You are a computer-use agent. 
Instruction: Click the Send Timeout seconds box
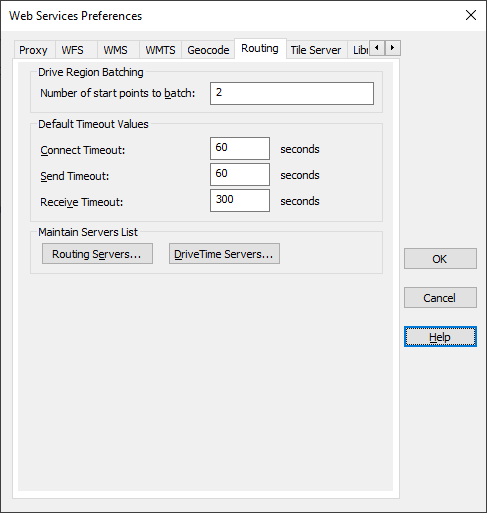240,174
